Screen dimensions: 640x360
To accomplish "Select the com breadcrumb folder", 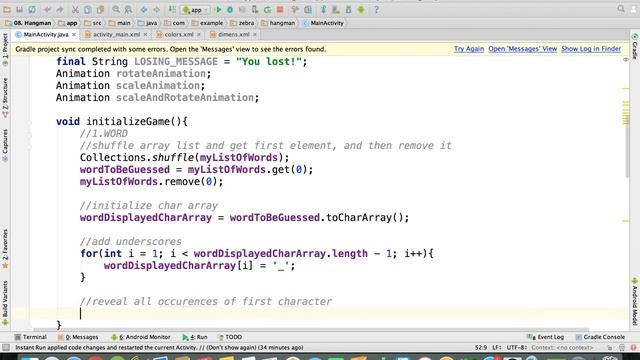I will point(174,23).
